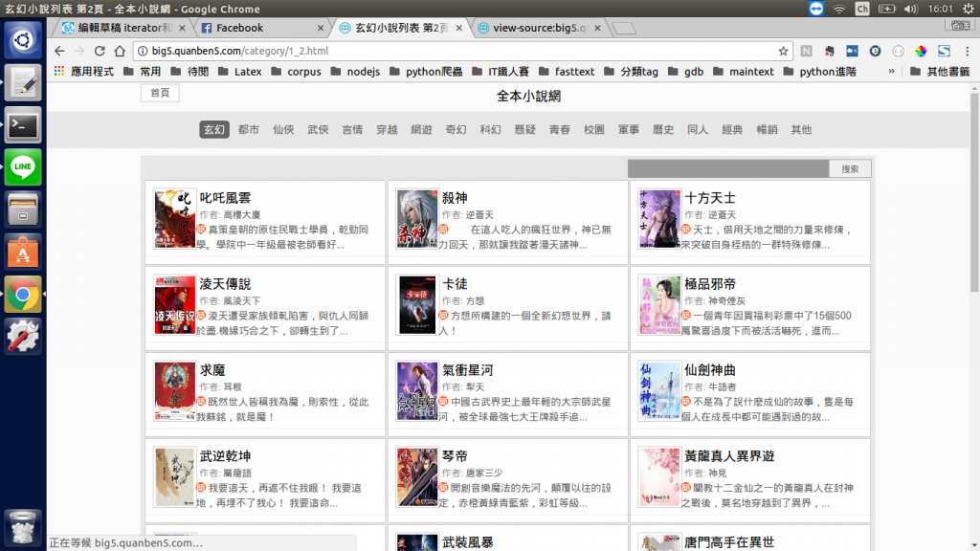Open Ubuntu Software Center dock icon
This screenshot has width=980, height=551.
(x=23, y=253)
